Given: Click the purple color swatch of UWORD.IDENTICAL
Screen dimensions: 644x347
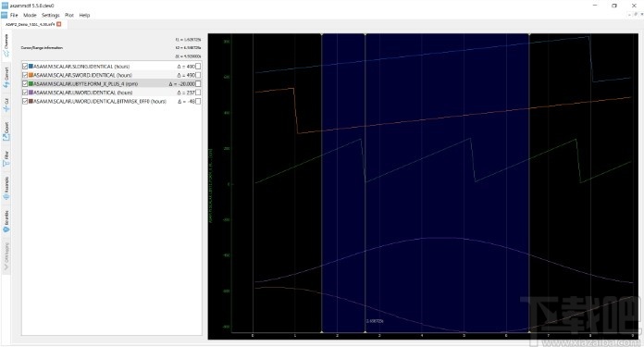Looking at the screenshot, I should [31, 93].
